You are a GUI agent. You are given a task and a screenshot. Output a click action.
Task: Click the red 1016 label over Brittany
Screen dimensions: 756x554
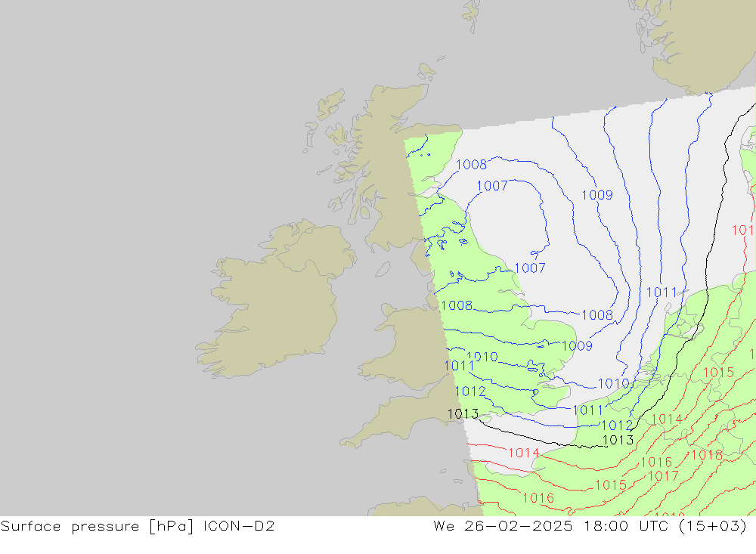pos(538,498)
